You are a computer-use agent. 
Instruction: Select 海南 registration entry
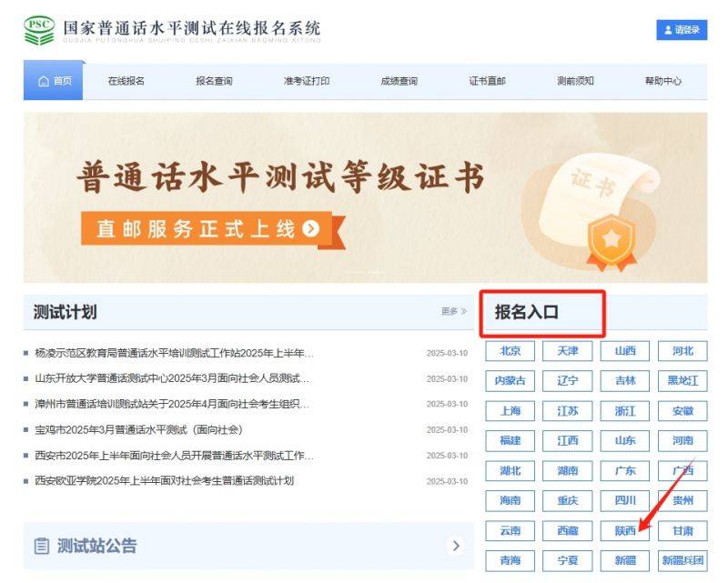pyautogui.click(x=511, y=501)
